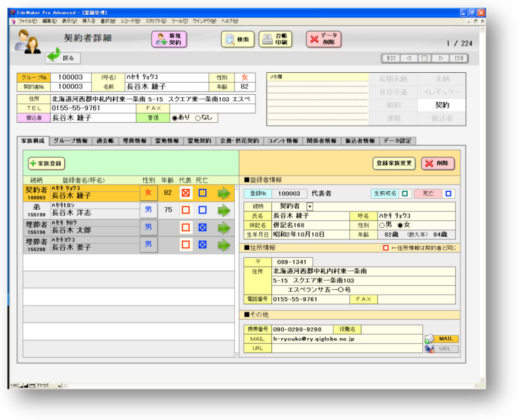Switch to the コメント情報 tab

(283, 141)
